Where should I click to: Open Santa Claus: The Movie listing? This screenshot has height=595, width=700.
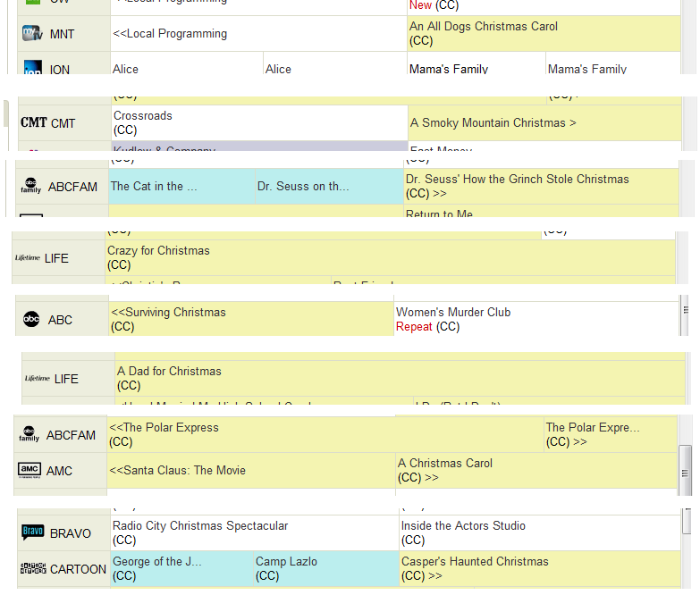click(x=251, y=470)
